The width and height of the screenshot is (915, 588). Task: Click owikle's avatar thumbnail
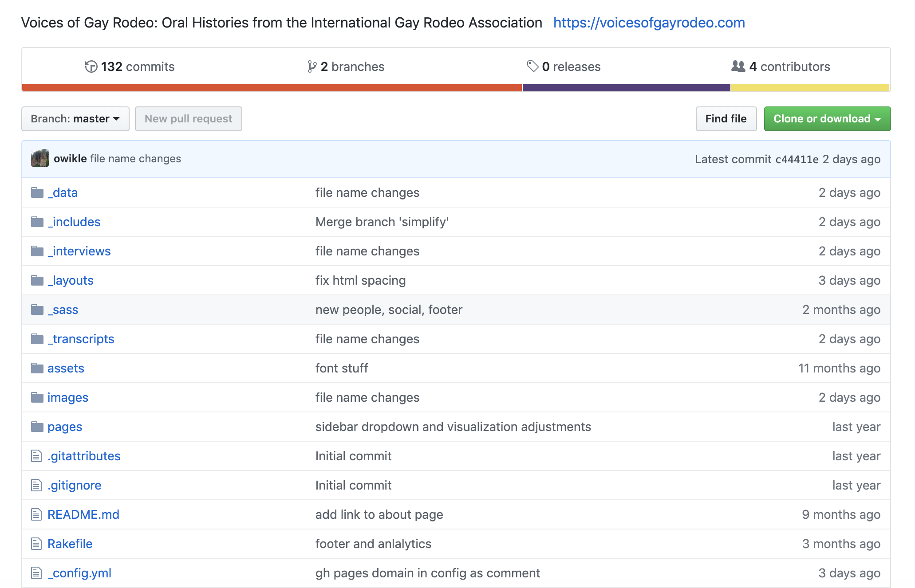tap(40, 158)
